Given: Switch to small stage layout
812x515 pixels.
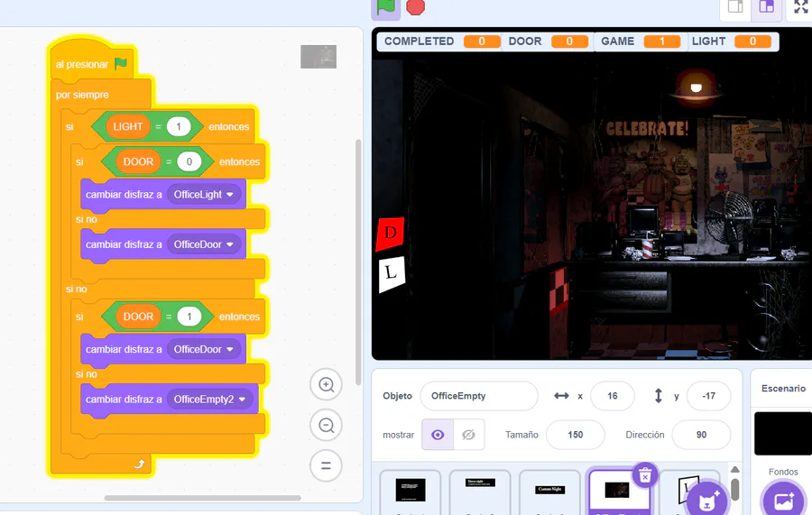Looking at the screenshot, I should [x=735, y=7].
